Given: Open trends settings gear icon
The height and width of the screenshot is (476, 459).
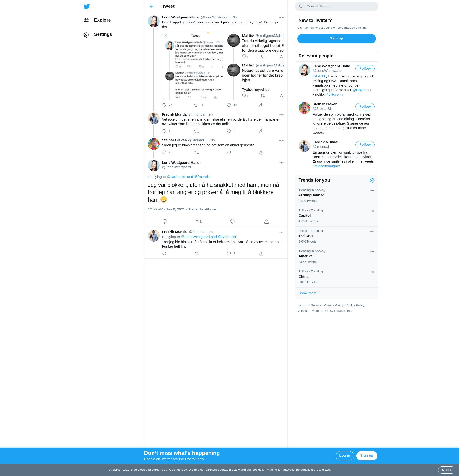Looking at the screenshot, I should pos(372,180).
